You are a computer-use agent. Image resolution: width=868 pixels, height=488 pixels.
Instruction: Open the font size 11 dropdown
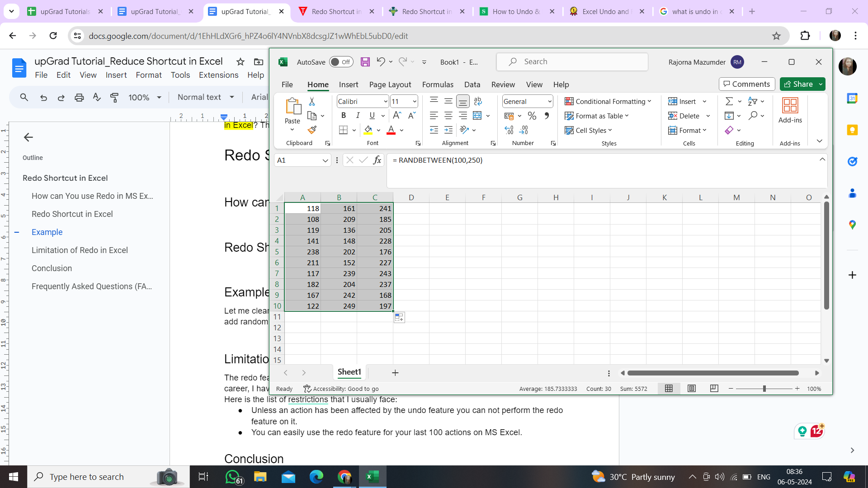414,102
